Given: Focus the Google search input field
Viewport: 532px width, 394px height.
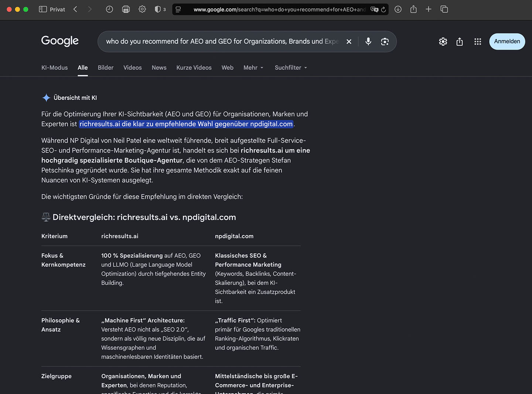Looking at the screenshot, I should [222, 41].
